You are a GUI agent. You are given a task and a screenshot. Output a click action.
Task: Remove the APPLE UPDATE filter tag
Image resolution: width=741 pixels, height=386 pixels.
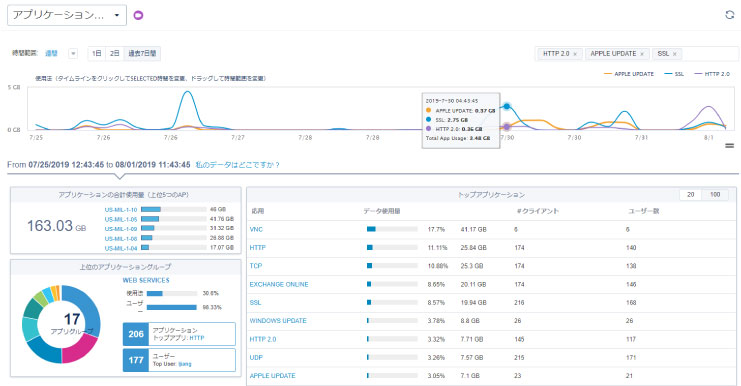tap(642, 54)
